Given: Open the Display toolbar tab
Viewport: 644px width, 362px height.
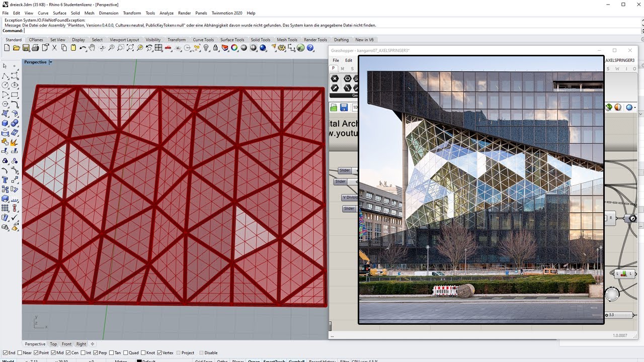Looking at the screenshot, I should point(78,40).
